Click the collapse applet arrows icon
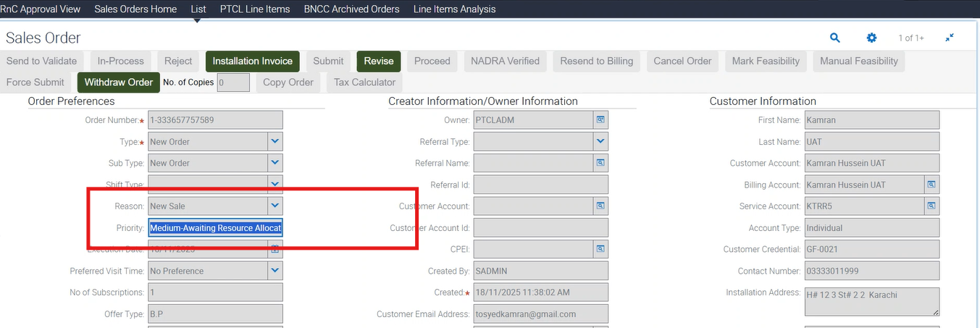 [950, 38]
